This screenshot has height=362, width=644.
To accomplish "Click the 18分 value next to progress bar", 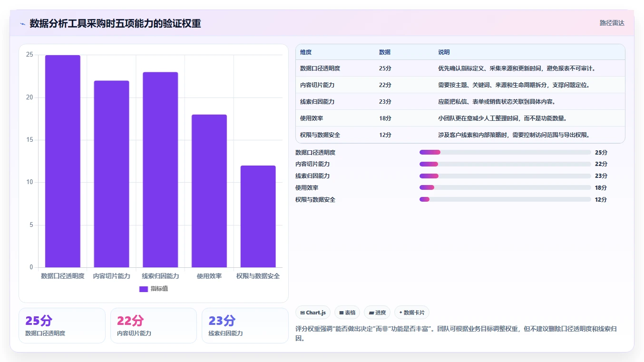I will pyautogui.click(x=601, y=187).
